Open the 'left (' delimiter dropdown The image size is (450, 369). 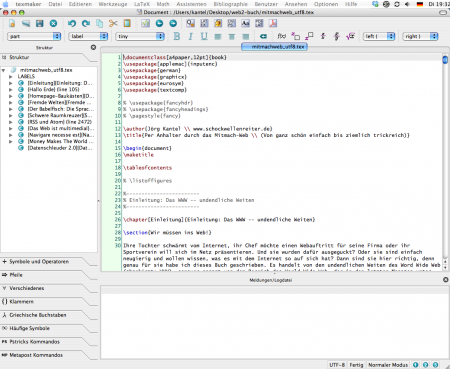pyautogui.click(x=379, y=36)
